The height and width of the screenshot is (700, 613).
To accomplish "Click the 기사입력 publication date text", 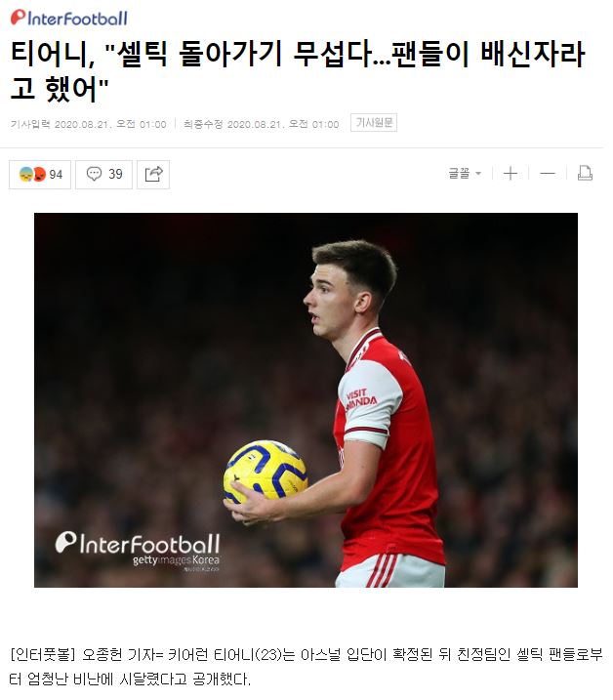I will coord(89,124).
